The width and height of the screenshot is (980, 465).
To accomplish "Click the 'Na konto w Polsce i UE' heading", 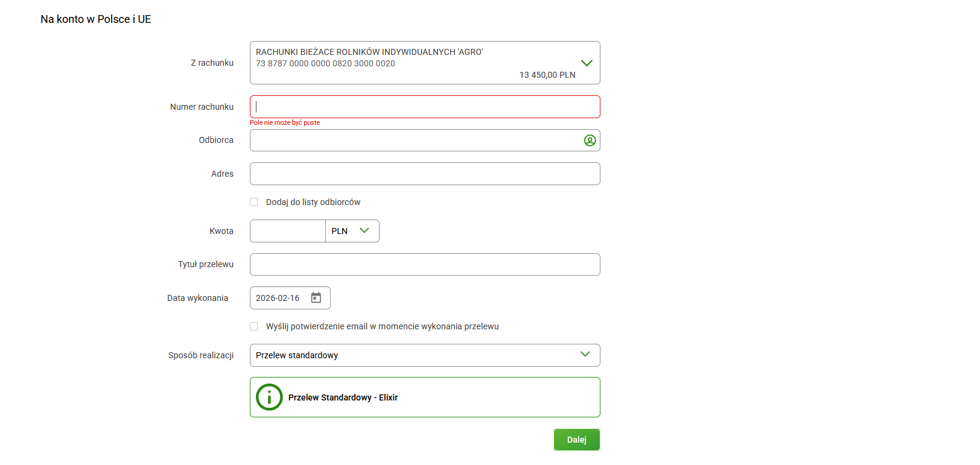I will tap(96, 19).
